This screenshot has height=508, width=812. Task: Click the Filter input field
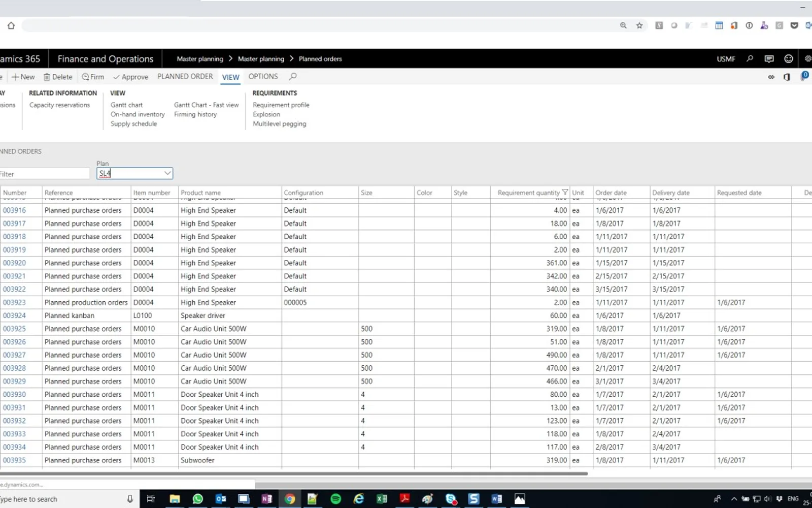[x=45, y=174]
